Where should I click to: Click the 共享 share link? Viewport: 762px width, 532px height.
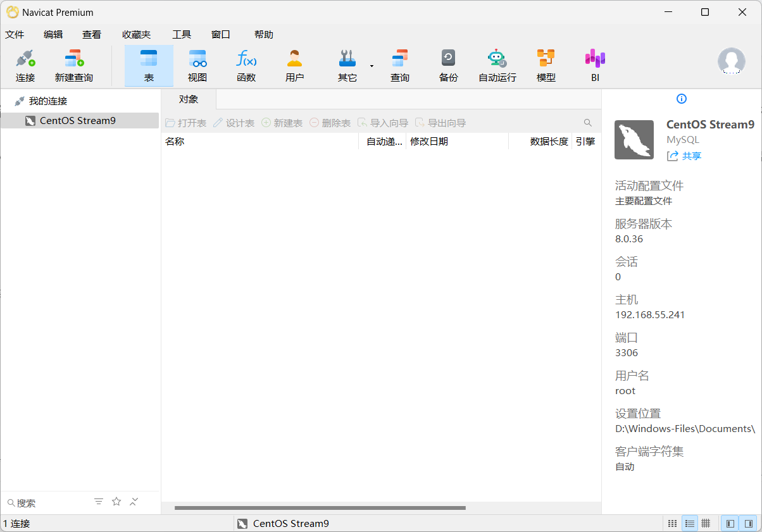pyautogui.click(x=685, y=156)
